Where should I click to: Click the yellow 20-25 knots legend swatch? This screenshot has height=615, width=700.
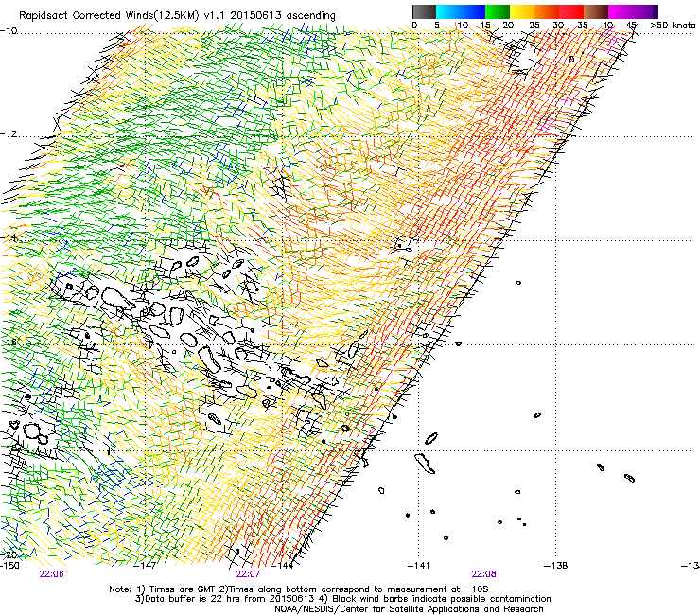tap(522, 11)
